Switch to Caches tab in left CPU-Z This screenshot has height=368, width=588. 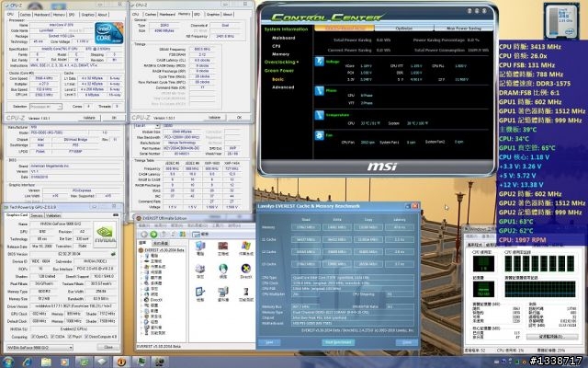(25, 15)
